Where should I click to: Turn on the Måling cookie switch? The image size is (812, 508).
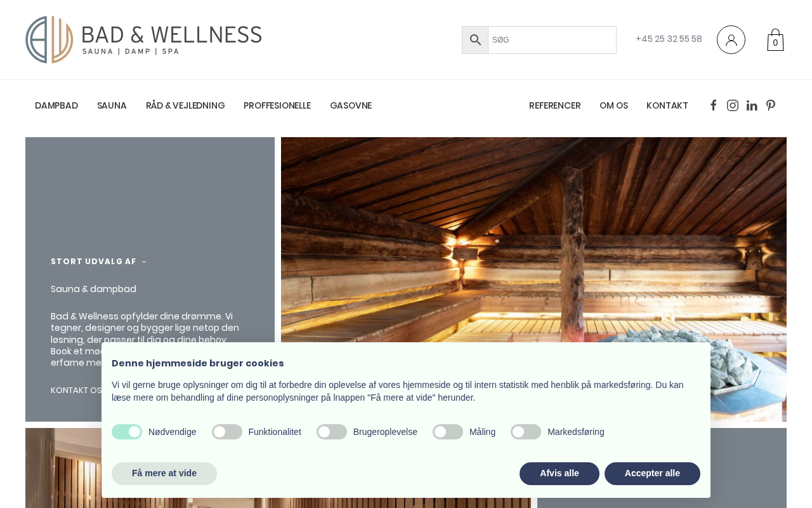coord(448,432)
